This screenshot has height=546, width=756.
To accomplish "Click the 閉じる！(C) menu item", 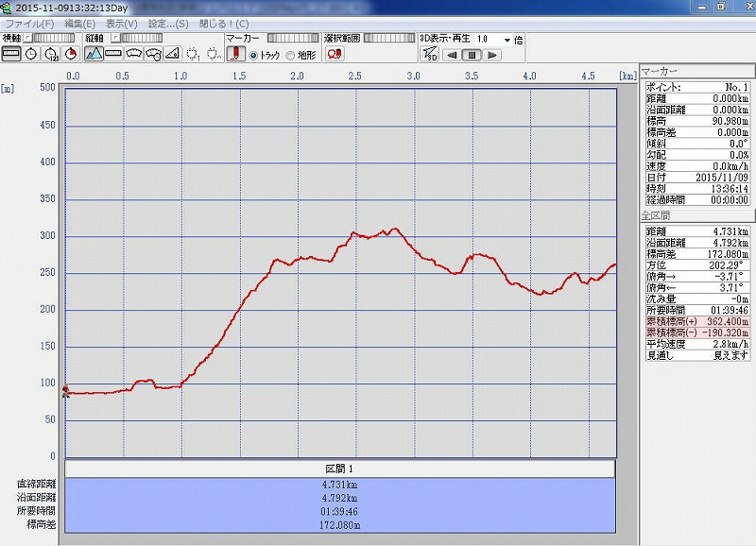I will click(224, 24).
